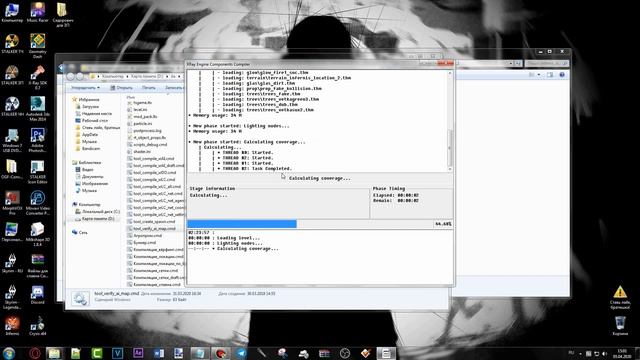
Task: Open Microsoft Word from the taskbar
Action: click(x=159, y=353)
